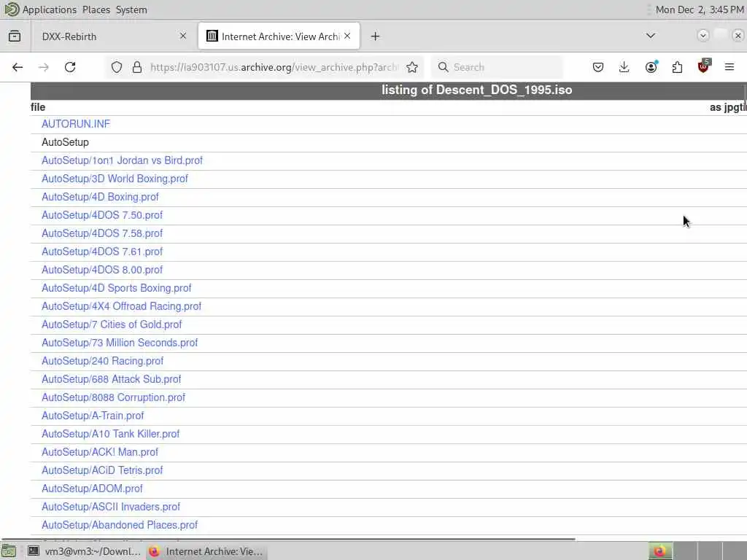Click the Firefox icon in the workspace switcher

point(659,551)
